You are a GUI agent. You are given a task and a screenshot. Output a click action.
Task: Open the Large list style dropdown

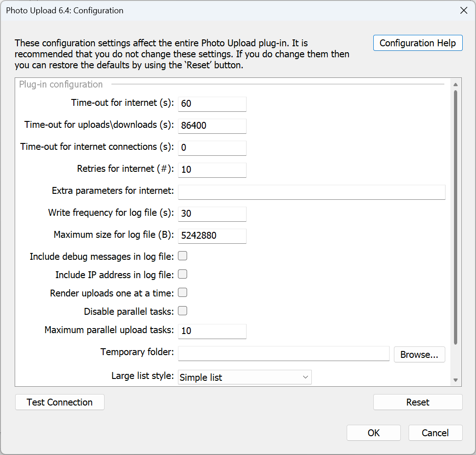coord(244,377)
